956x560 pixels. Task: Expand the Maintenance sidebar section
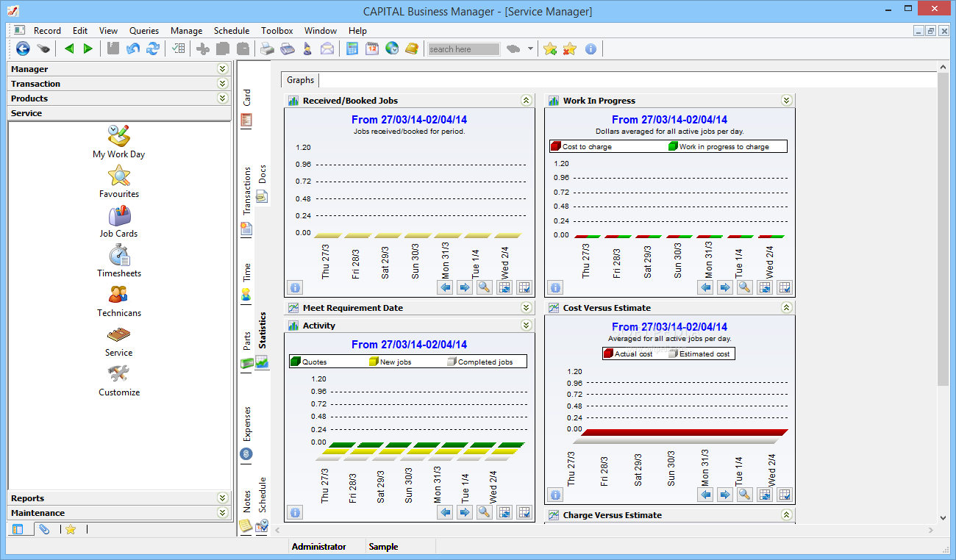point(222,512)
